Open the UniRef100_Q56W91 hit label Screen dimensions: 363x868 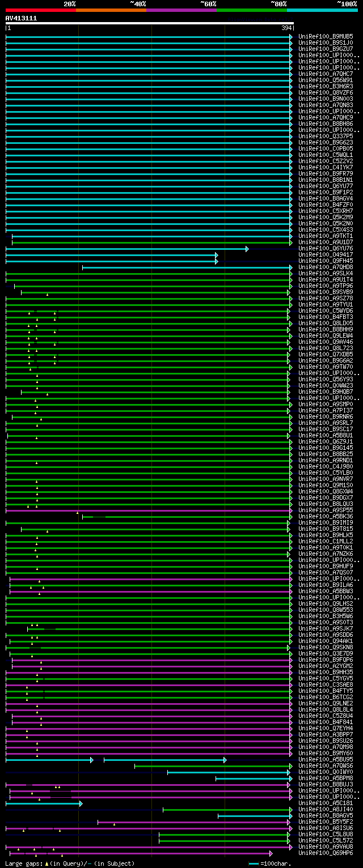[x=326, y=80]
